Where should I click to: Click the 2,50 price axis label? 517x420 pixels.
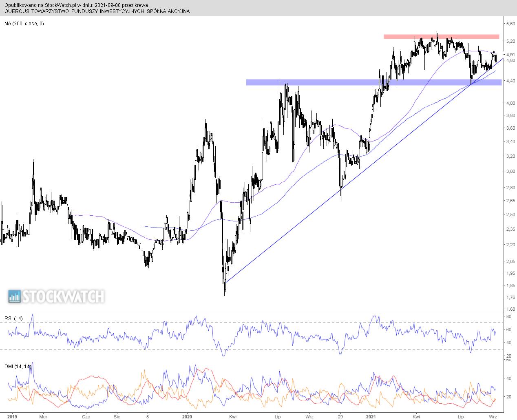[510, 214]
